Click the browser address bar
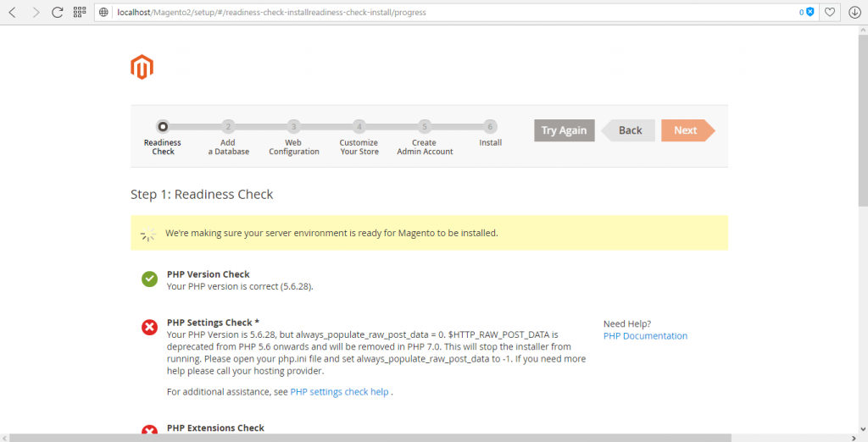This screenshot has width=868, height=442. [454, 12]
